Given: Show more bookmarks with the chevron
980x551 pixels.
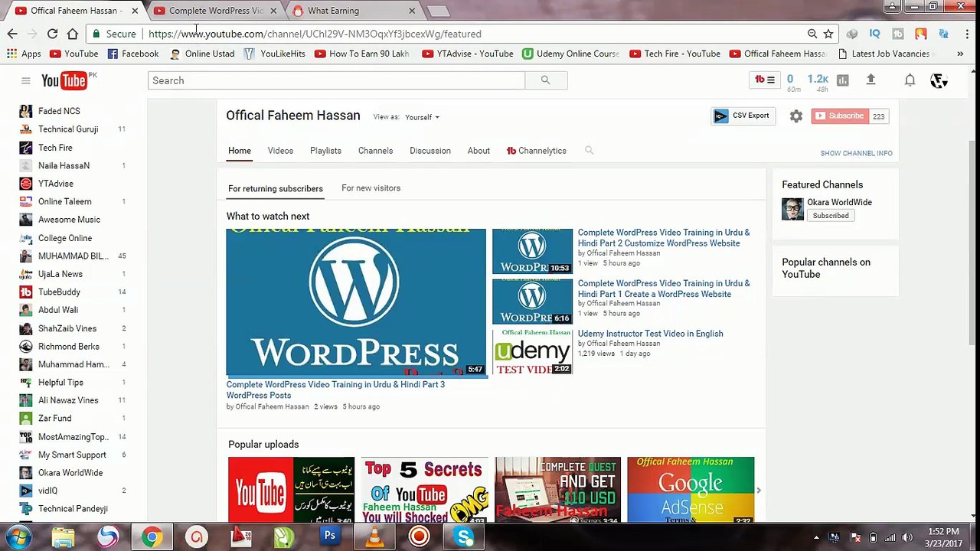Looking at the screenshot, I should pyautogui.click(x=960, y=54).
